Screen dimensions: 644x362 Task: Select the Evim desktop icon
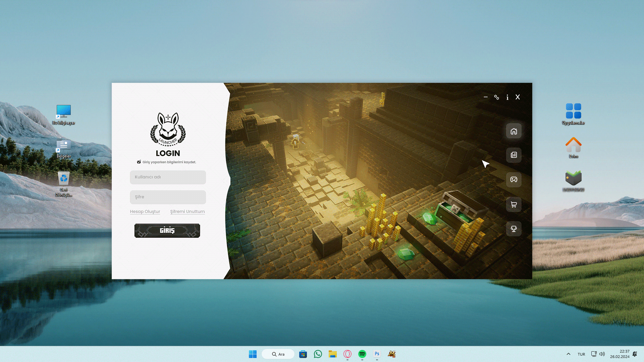tap(573, 147)
